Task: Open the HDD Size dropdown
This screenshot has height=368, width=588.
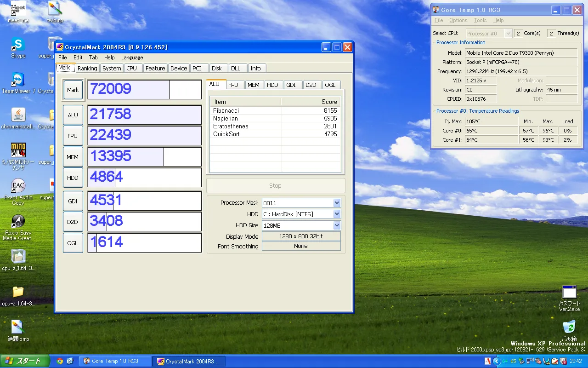Action: 337,225
